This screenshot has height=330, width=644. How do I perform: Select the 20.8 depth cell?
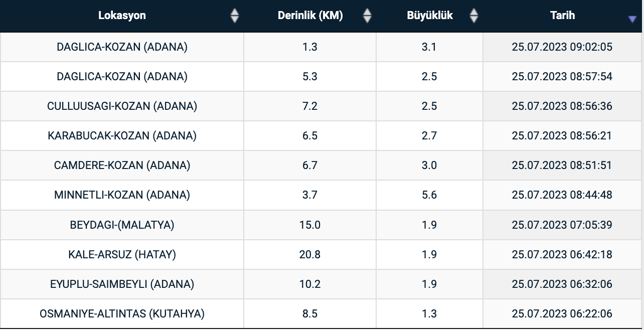(x=310, y=254)
